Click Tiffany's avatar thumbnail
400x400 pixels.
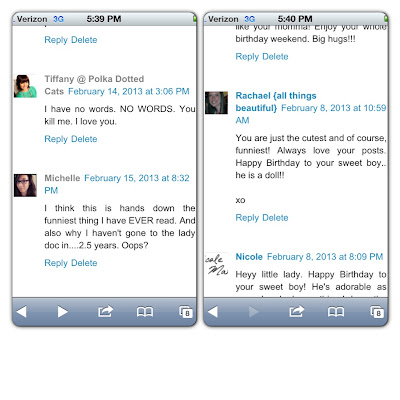pos(25,86)
